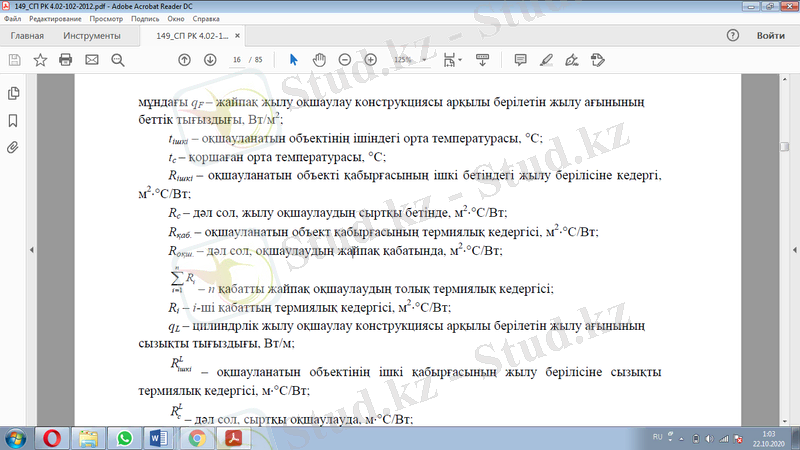
Task: Send the file by email envelope icon
Action: (x=92, y=60)
